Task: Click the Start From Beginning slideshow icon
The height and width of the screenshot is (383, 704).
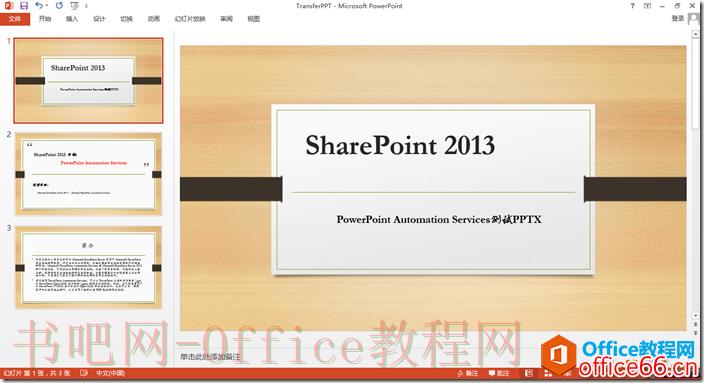Action: coord(74,6)
